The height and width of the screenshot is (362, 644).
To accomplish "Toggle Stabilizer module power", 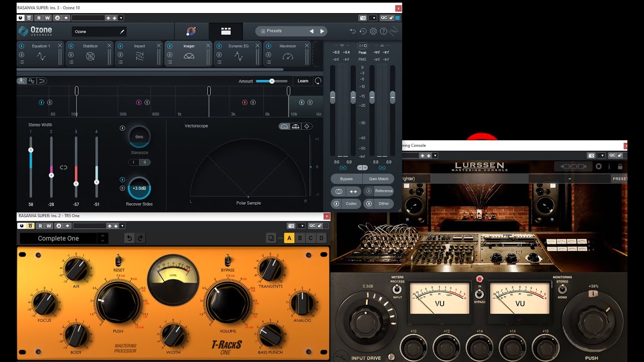I will coord(71,46).
